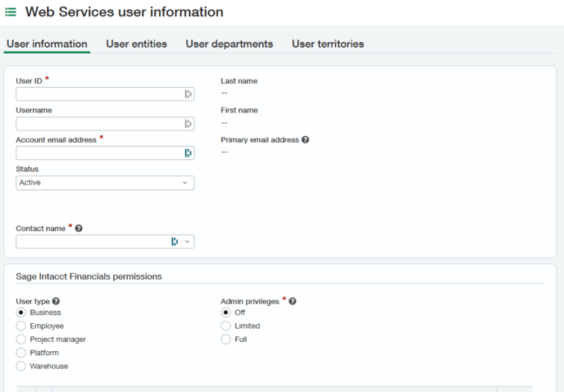Choose Warehouse as user type
Screen dimensions: 564x392
coord(20,366)
